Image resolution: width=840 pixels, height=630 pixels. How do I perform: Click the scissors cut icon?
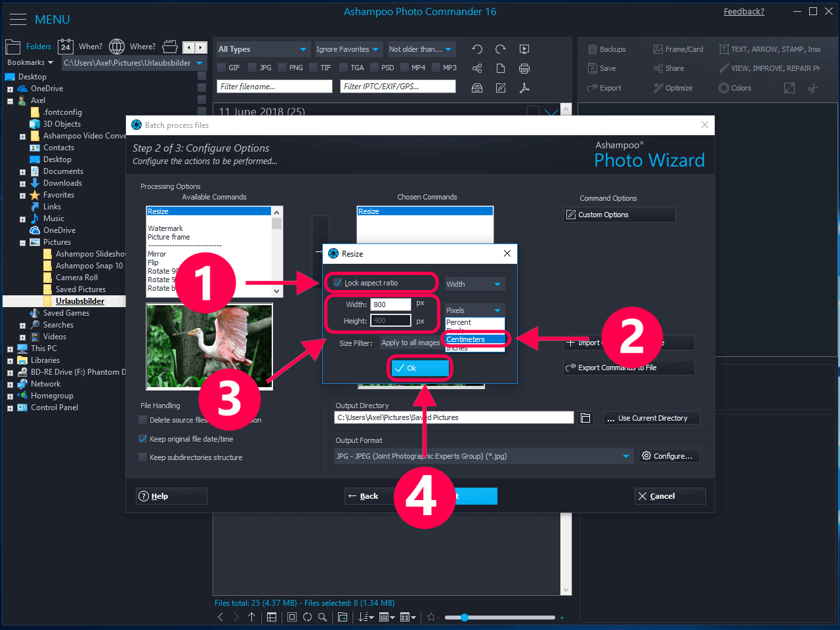[813, 88]
